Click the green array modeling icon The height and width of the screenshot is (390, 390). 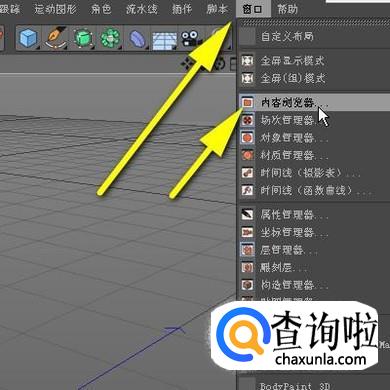[110, 38]
